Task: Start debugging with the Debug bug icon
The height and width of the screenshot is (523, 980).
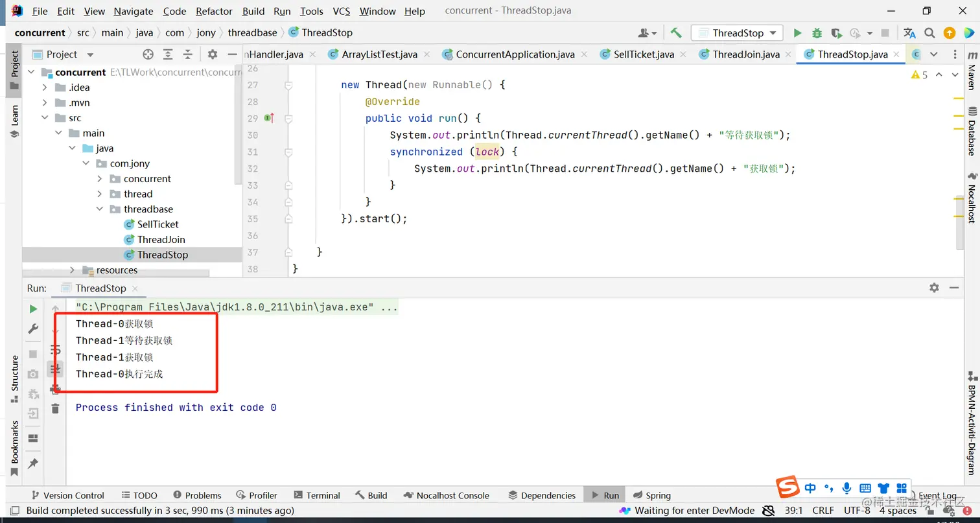Action: 817,33
